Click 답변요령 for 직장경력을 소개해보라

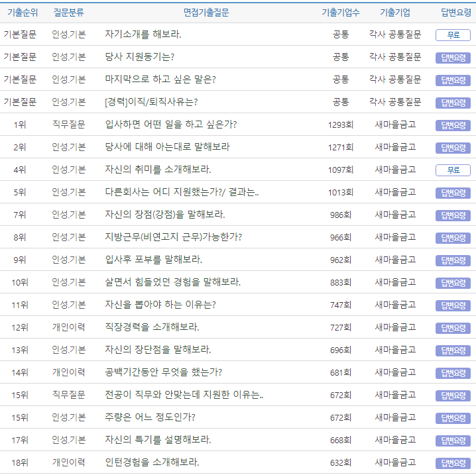point(453,328)
